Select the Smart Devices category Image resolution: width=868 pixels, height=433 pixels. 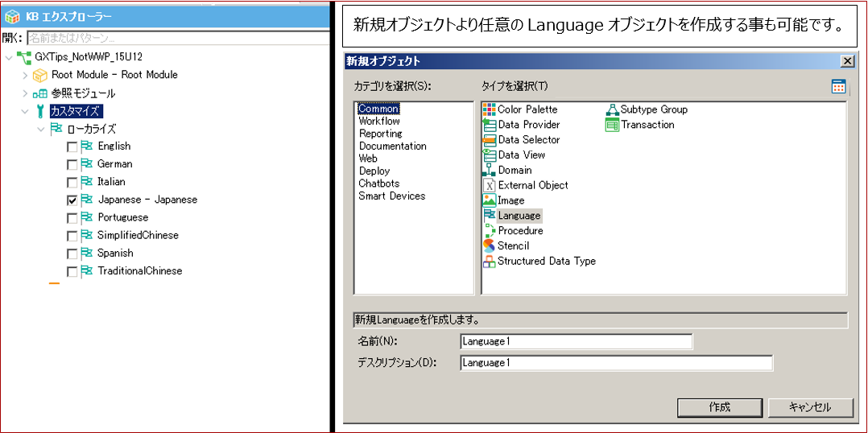(x=391, y=196)
